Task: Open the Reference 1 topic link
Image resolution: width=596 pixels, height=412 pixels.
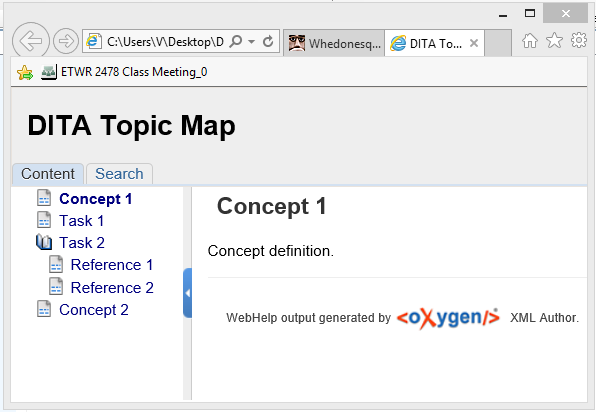Action: pyautogui.click(x=112, y=265)
